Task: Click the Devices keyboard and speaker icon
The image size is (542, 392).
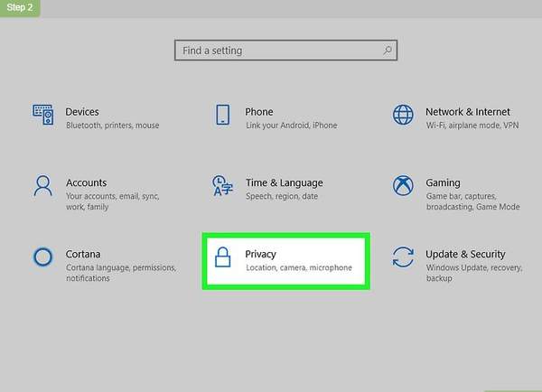Action: (x=43, y=115)
